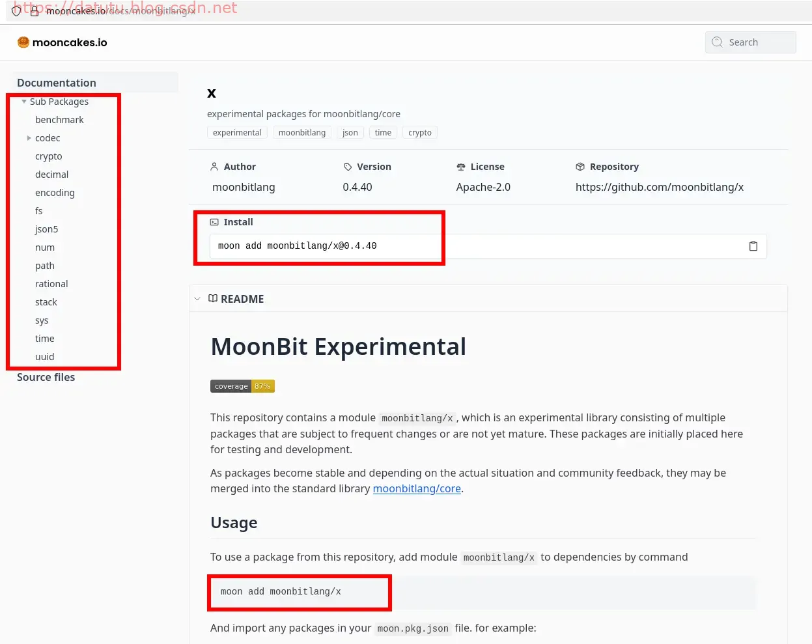Copy the install command with clipboard icon

pos(753,246)
